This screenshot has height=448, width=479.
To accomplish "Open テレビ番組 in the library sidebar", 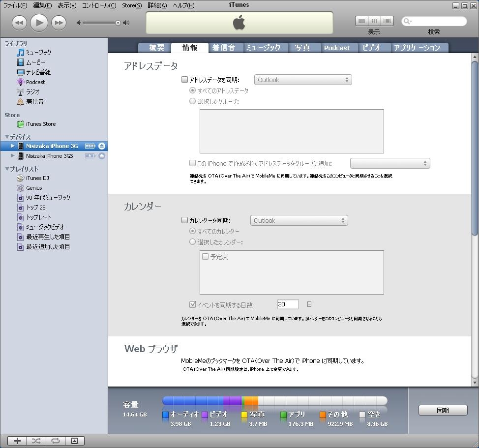I will point(38,72).
